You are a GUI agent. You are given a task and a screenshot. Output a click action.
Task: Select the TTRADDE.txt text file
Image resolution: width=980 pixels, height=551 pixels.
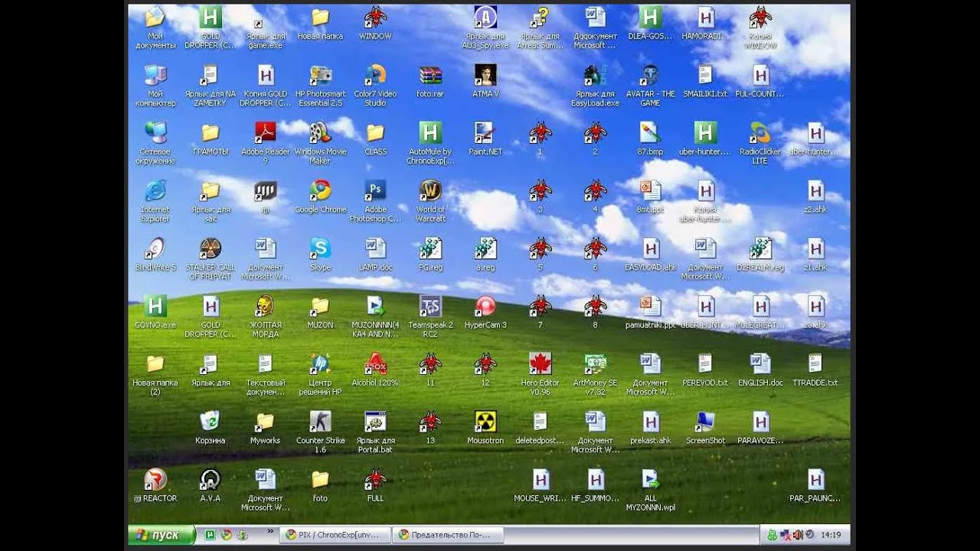pyautogui.click(x=815, y=370)
